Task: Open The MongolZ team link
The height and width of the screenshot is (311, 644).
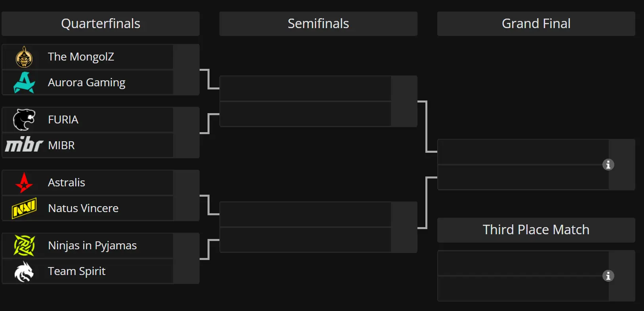Action: point(81,57)
